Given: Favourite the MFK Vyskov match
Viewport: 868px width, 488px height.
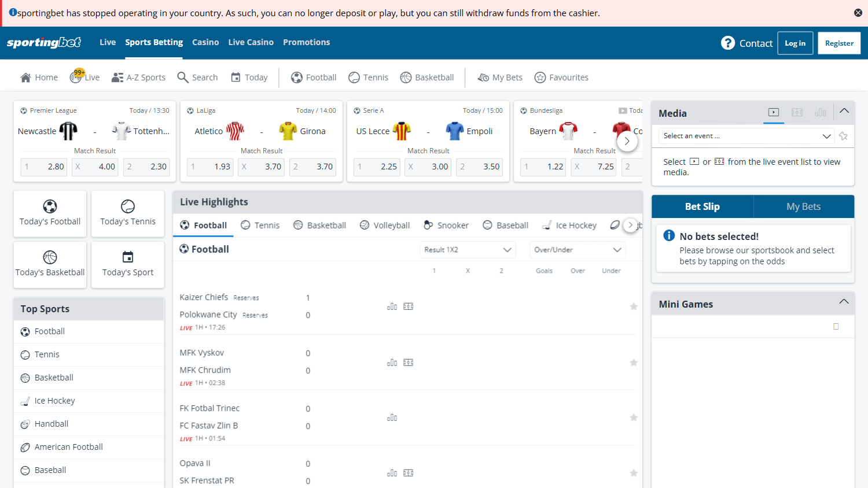Looking at the screenshot, I should click(634, 363).
